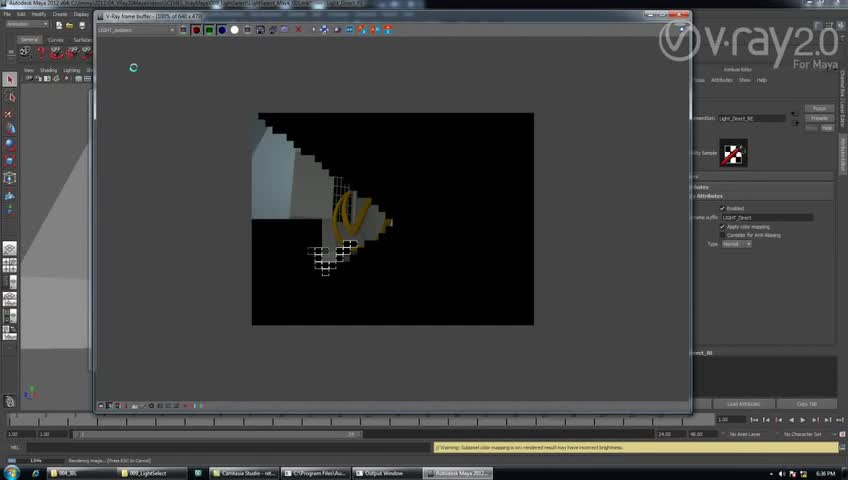This screenshot has width=848, height=480.
Task: Click play backward on the Maya timeline
Action: 791,420
